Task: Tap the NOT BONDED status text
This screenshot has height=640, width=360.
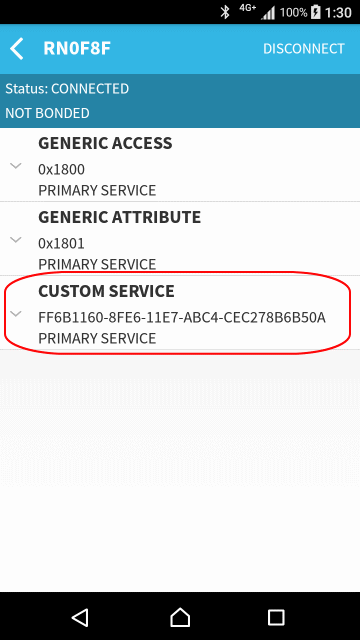Action: (47, 113)
